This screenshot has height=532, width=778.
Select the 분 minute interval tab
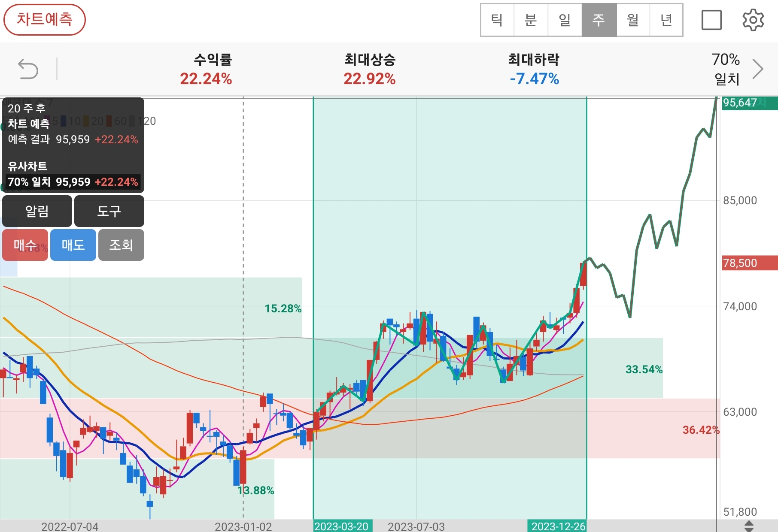point(531,20)
